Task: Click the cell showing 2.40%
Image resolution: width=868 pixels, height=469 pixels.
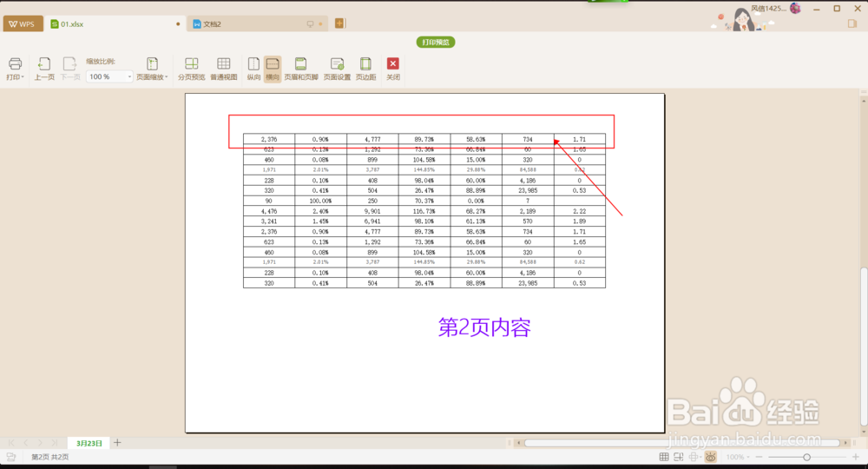Action: (x=320, y=211)
